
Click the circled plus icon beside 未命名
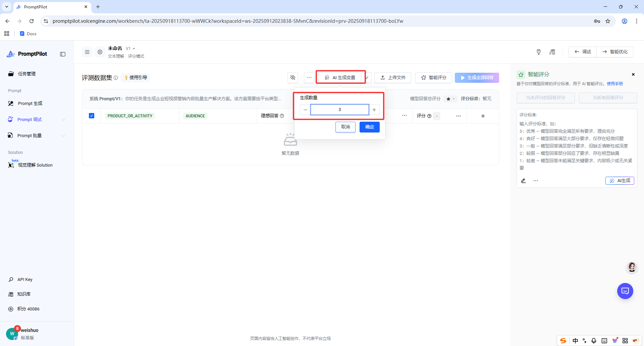100,52
